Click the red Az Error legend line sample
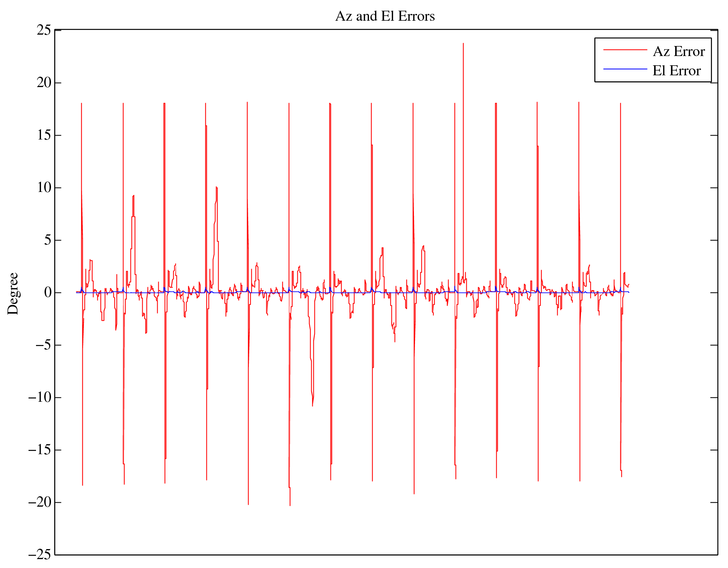The width and height of the screenshot is (728, 568). pyautogui.click(x=625, y=50)
